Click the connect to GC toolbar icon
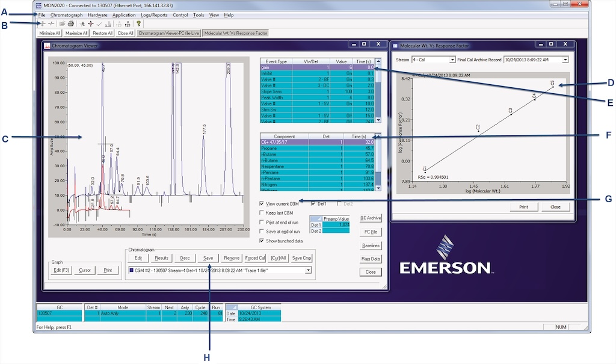 [x=43, y=24]
